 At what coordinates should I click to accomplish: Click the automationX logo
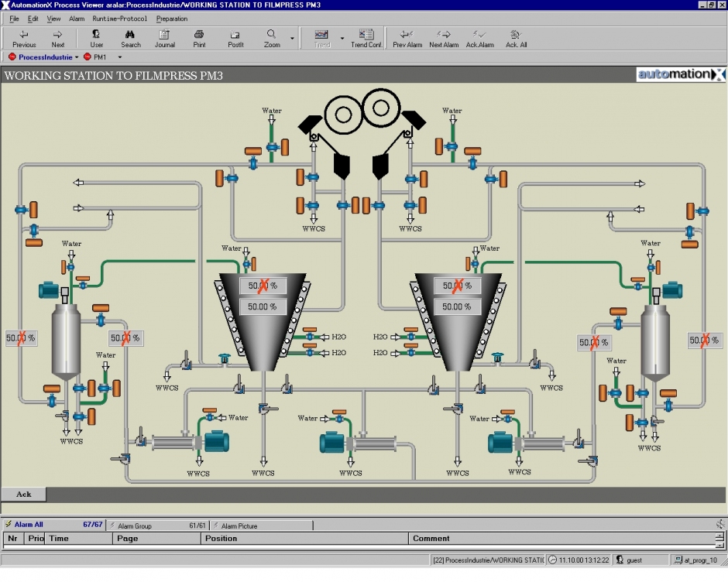(681, 74)
